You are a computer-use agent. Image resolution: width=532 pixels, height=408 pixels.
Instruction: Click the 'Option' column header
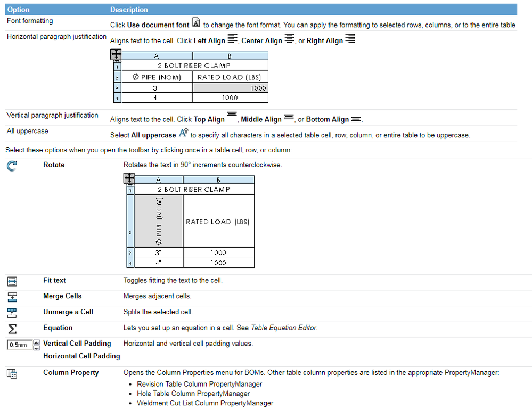[x=18, y=10]
